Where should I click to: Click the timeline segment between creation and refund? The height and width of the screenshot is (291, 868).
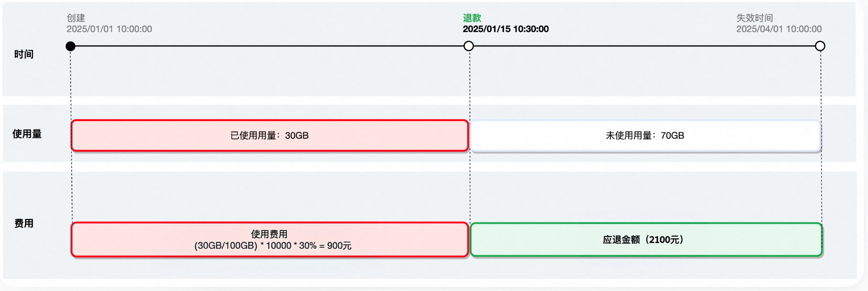click(269, 46)
